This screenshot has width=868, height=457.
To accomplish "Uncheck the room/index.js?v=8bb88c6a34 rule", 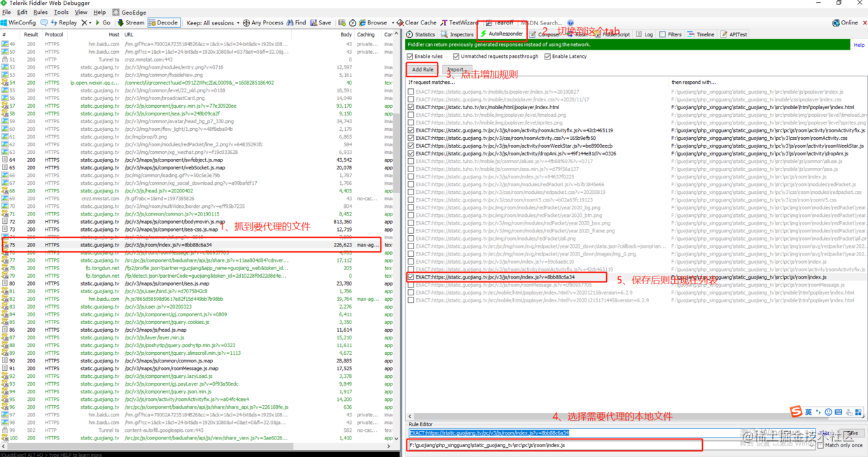I will 412,277.
